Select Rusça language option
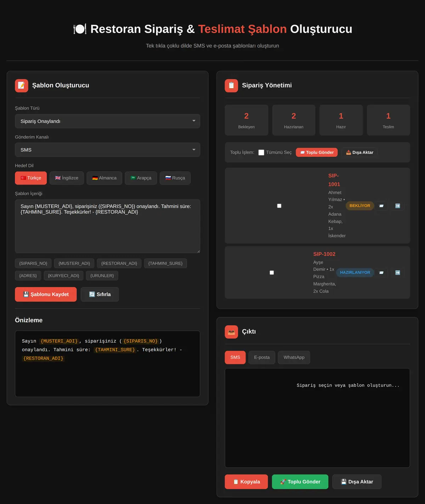 [x=175, y=178]
